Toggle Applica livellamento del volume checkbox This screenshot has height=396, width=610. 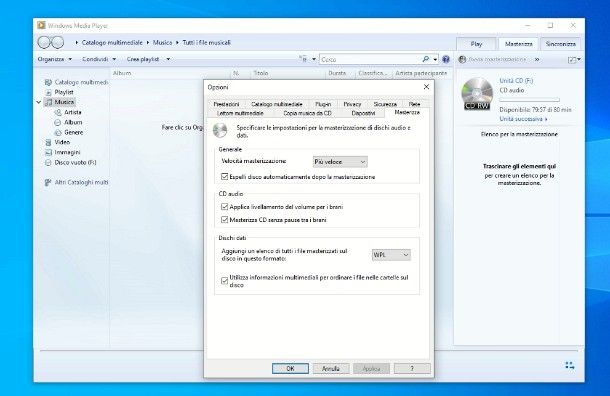coord(224,207)
